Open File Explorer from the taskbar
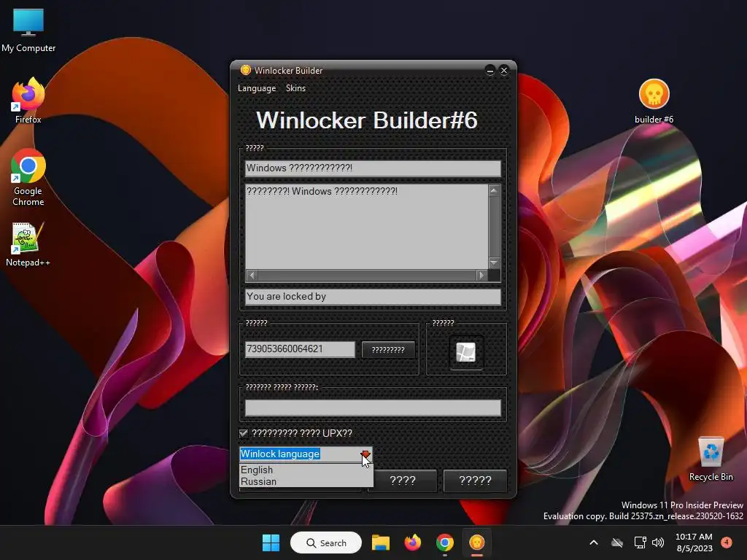Image resolution: width=747 pixels, height=560 pixels. click(x=381, y=542)
